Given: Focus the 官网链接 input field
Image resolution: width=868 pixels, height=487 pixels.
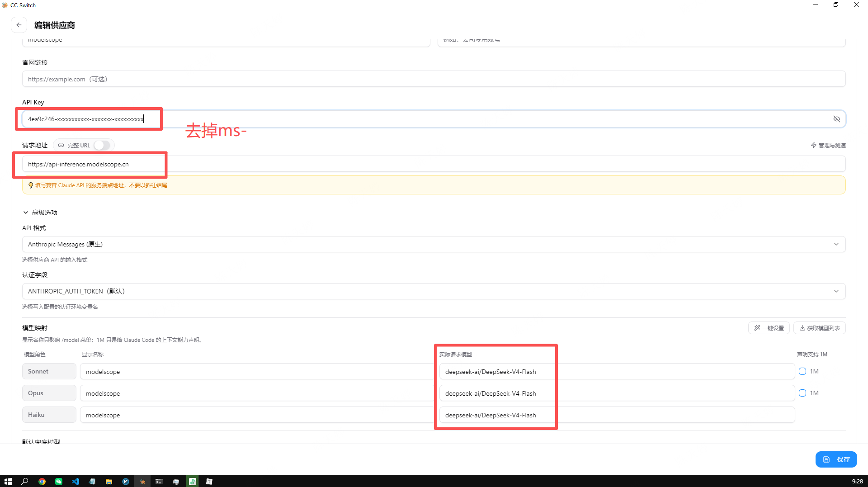Looking at the screenshot, I should (434, 79).
